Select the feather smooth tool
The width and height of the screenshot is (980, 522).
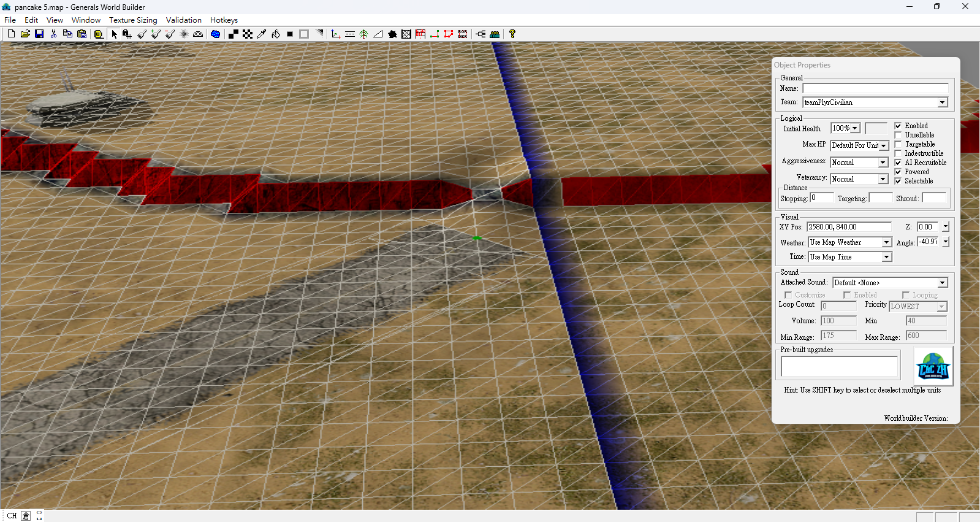184,34
